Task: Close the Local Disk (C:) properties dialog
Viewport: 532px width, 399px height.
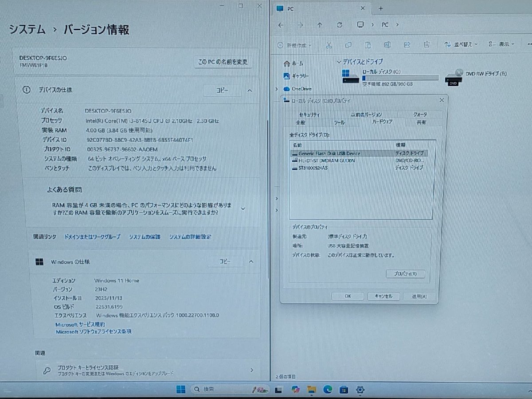Action: tap(442, 100)
